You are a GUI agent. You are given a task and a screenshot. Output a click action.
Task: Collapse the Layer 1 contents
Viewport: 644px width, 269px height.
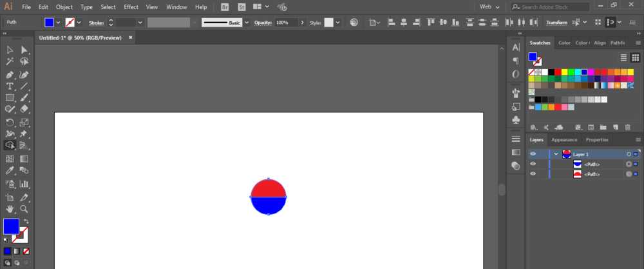[x=556, y=154]
